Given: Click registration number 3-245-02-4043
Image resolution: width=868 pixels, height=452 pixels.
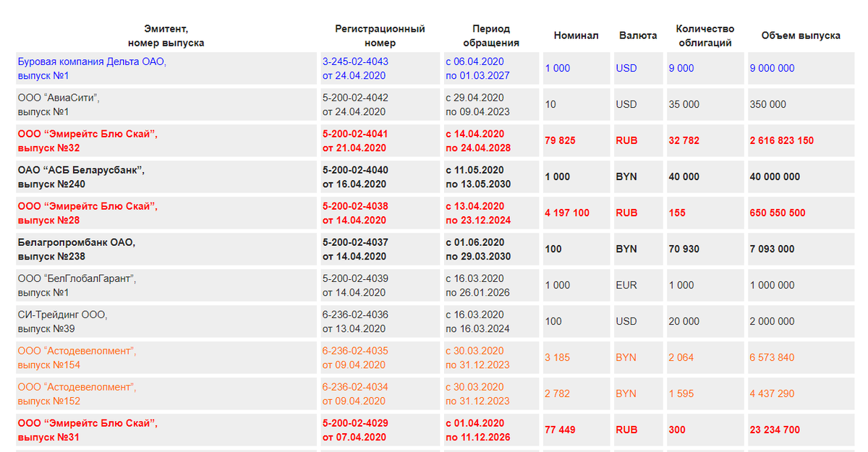Looking at the screenshot, I should [x=355, y=61].
